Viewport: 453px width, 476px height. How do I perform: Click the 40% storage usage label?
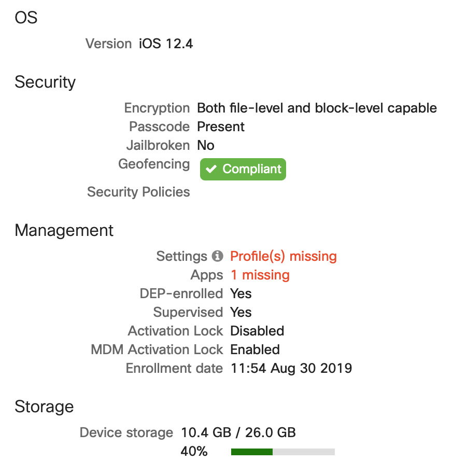194,452
